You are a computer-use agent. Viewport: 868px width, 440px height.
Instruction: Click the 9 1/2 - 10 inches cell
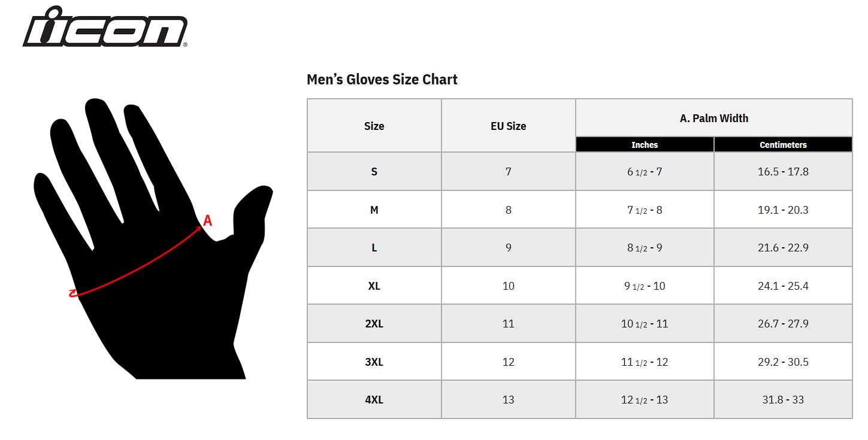[645, 286]
